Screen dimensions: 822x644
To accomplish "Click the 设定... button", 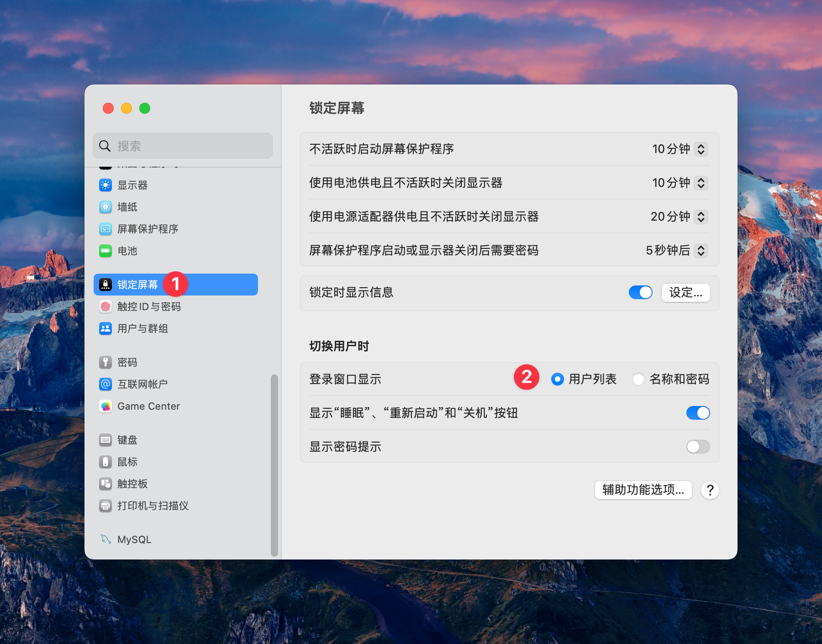I will pos(685,292).
